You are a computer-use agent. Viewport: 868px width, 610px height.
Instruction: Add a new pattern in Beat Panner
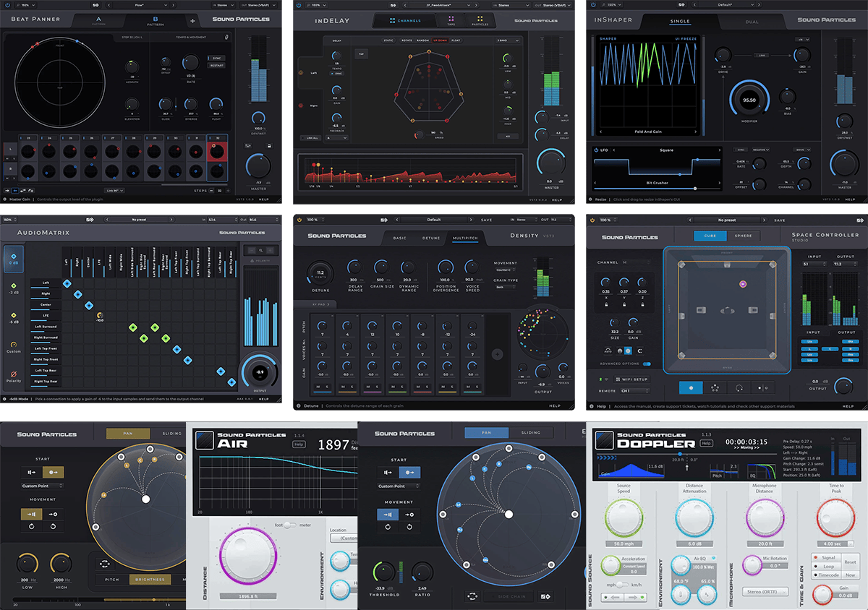192,20
